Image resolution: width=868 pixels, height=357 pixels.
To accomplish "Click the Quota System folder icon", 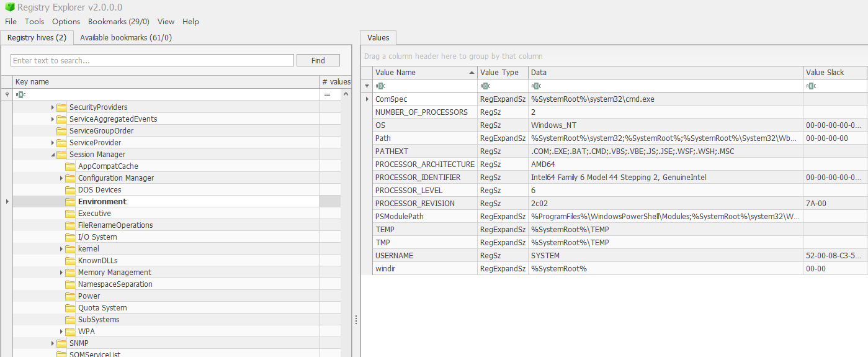I will pyautogui.click(x=70, y=308).
